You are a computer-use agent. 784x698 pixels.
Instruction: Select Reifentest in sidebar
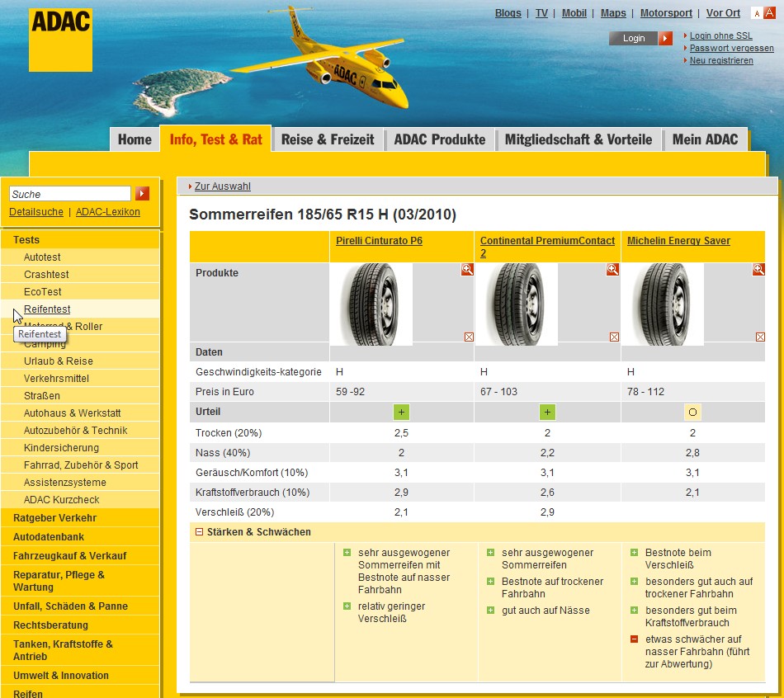tap(80, 309)
